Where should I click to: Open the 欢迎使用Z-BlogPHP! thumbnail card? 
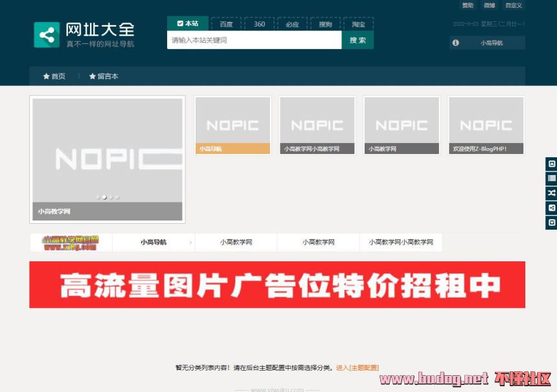[x=486, y=125]
